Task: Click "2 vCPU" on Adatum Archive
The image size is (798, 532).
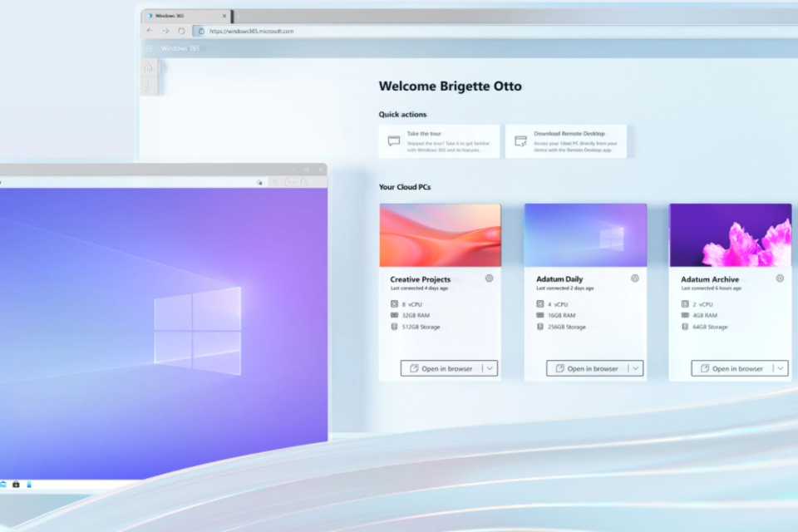Action: pos(702,304)
